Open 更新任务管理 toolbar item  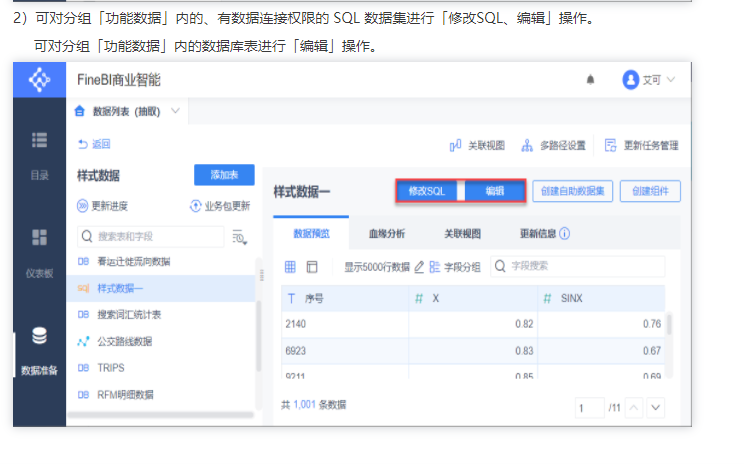point(642,145)
